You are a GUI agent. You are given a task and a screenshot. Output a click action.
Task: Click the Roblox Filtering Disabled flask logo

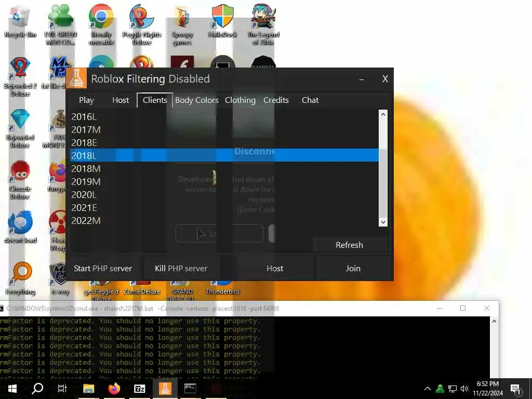click(76, 78)
